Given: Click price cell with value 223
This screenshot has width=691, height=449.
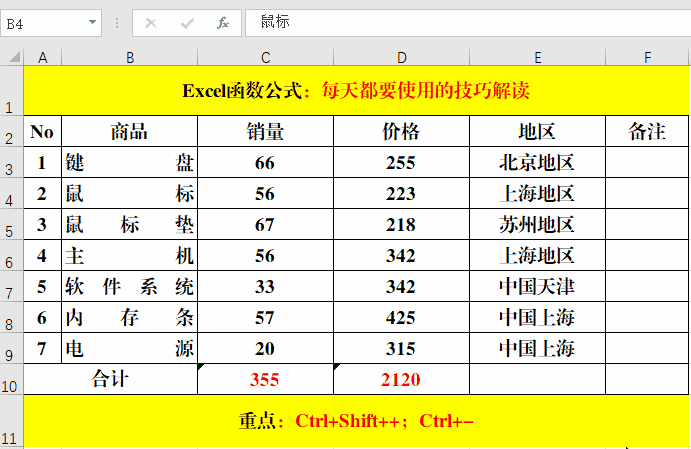Looking at the screenshot, I should 401,193.
